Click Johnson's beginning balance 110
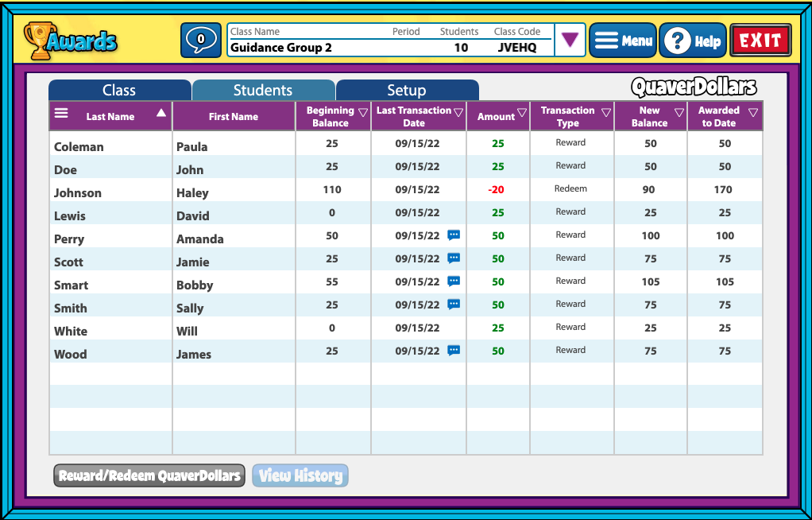This screenshot has width=812, height=520. tap(332, 190)
